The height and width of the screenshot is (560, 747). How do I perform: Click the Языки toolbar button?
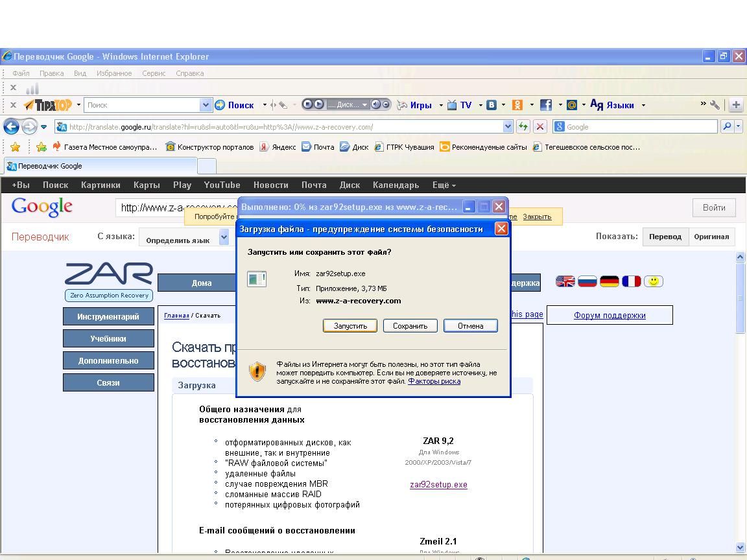click(612, 105)
